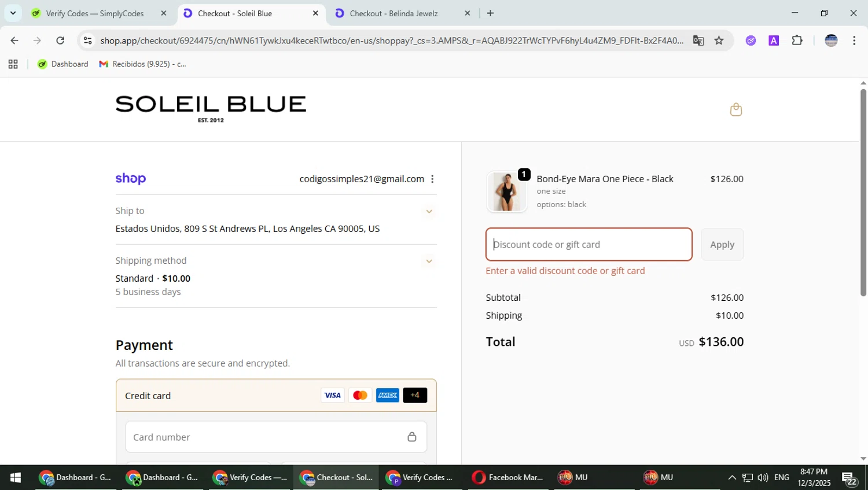
Task: Click the Shop logo
Action: [x=131, y=179]
